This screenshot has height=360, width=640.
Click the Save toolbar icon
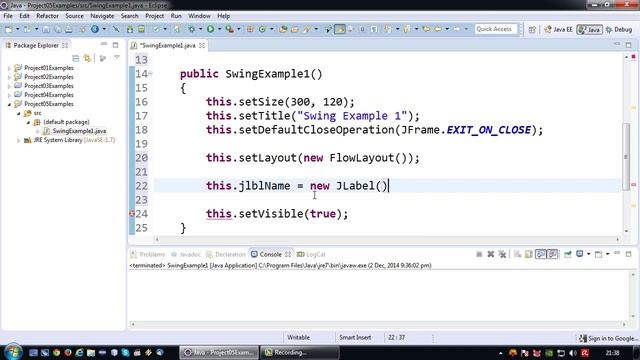coord(46,29)
